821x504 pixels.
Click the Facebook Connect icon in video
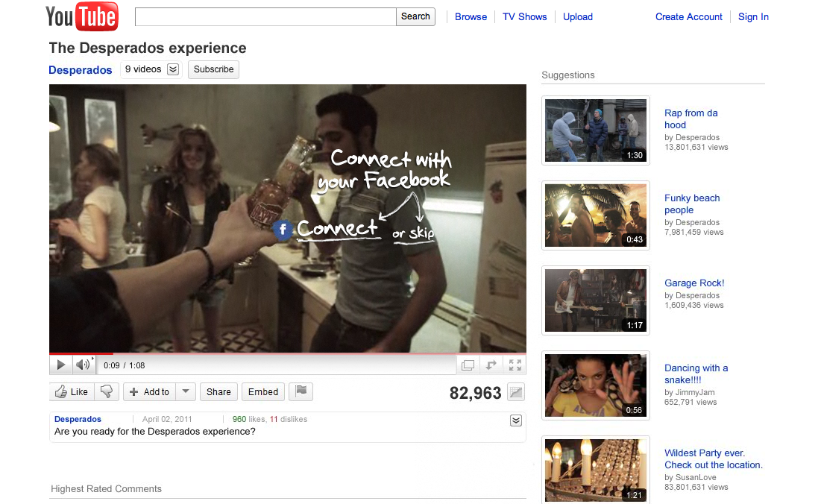pos(282,229)
